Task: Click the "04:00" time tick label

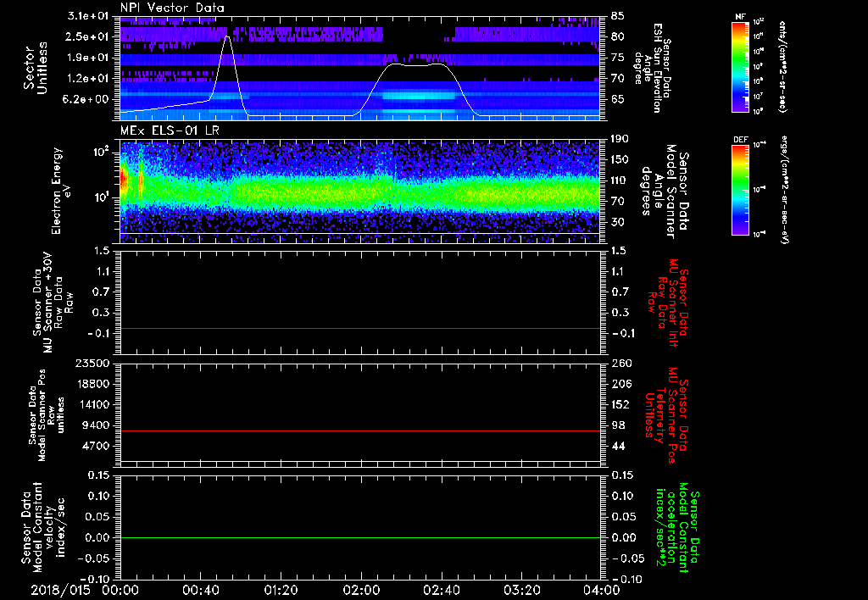Action: click(x=602, y=590)
